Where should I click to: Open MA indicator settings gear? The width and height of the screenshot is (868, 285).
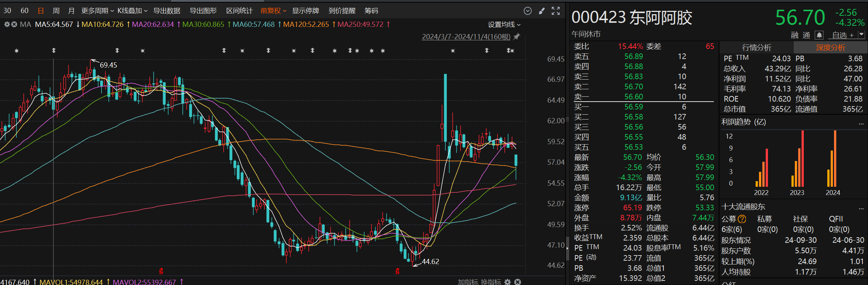(x=7, y=24)
